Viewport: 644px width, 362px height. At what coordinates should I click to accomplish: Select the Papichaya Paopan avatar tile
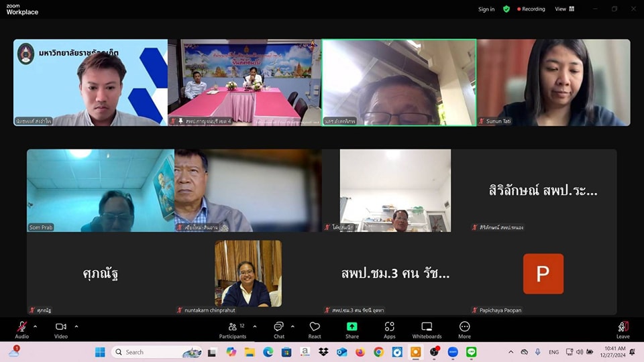coord(543,274)
